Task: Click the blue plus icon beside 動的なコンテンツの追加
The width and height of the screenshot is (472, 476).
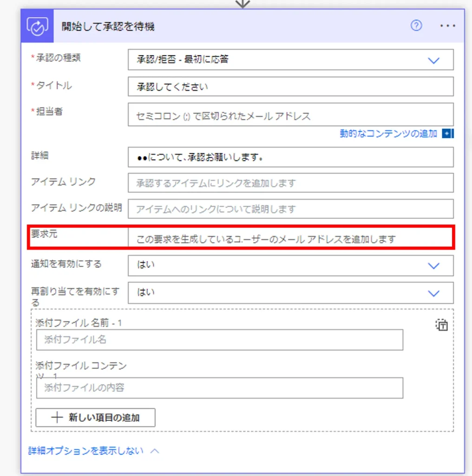Action: (447, 134)
